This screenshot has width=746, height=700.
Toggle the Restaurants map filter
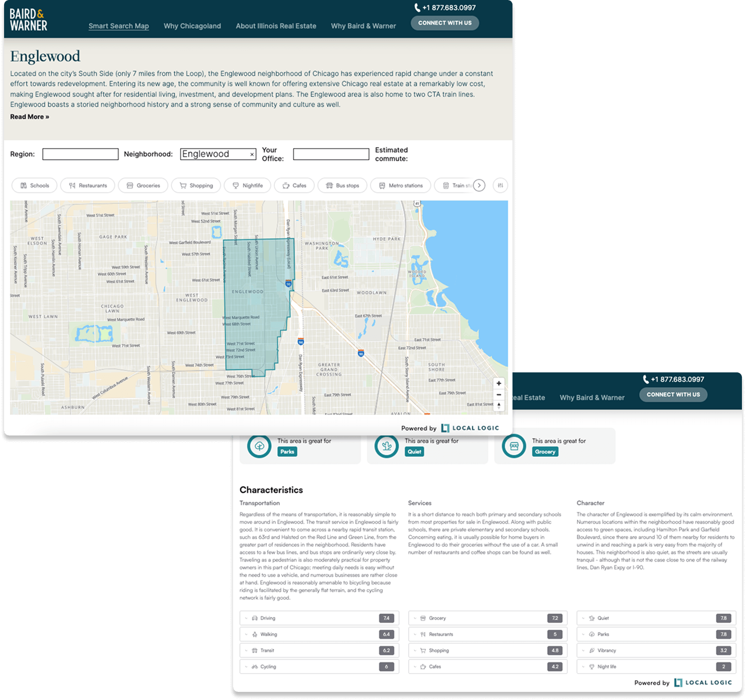(x=88, y=186)
